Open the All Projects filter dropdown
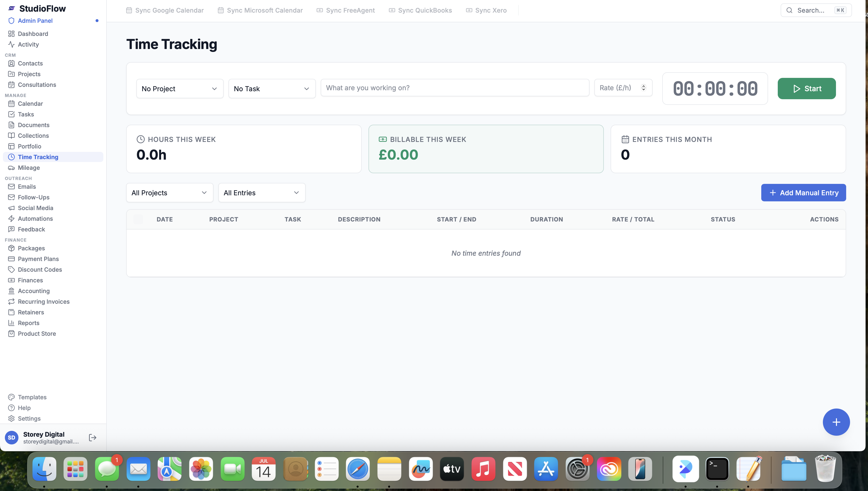 click(170, 193)
